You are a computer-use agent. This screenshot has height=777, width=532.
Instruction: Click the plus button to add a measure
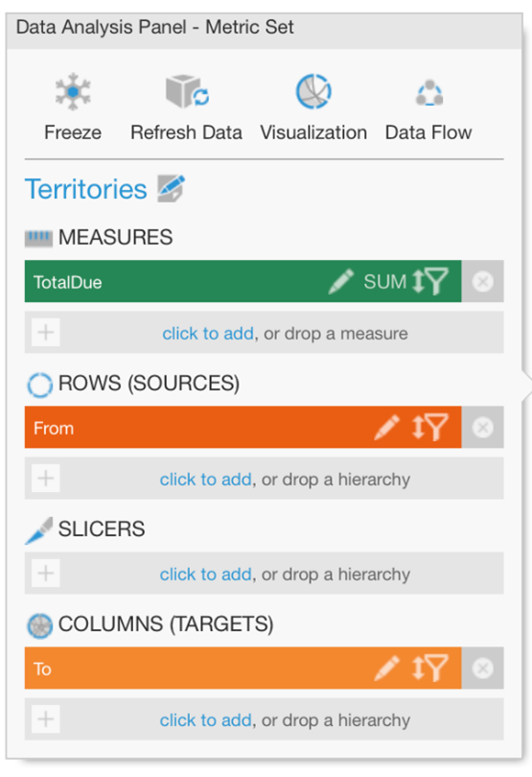[x=46, y=332]
